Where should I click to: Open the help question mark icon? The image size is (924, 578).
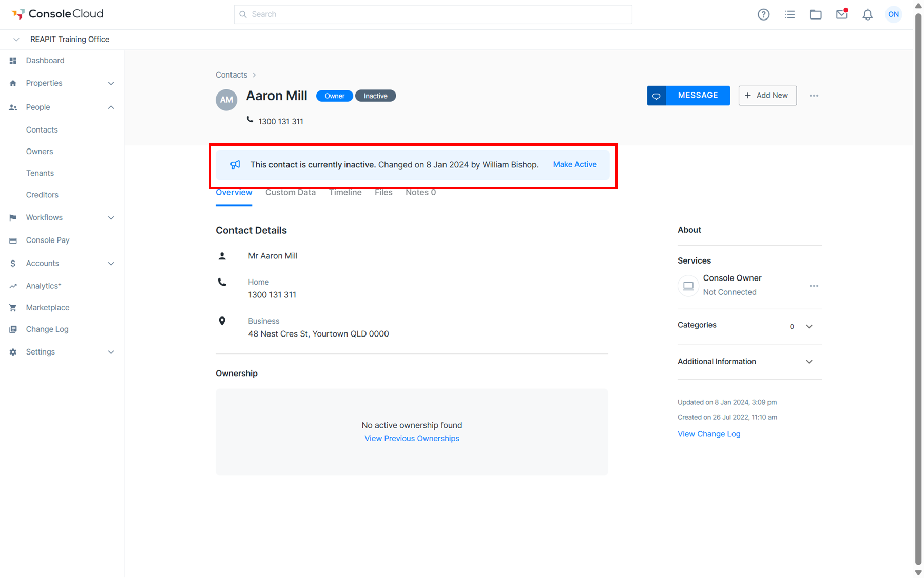coord(763,14)
